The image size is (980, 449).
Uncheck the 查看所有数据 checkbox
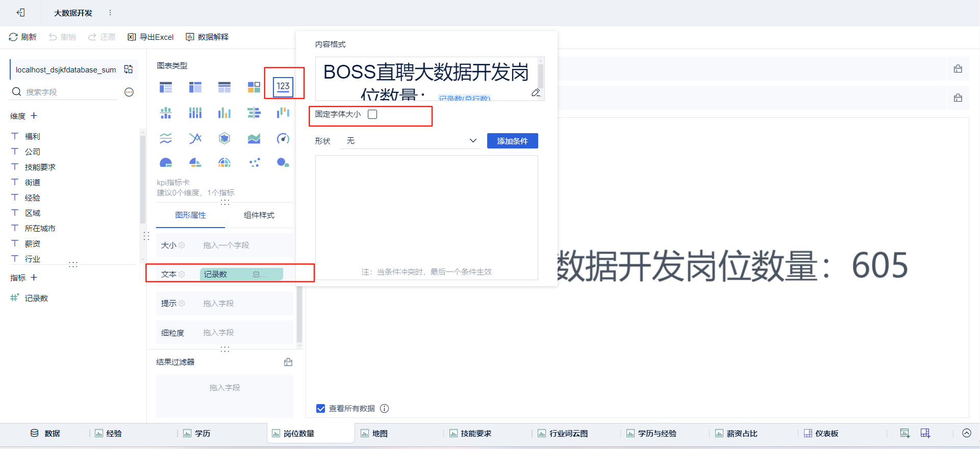point(321,409)
